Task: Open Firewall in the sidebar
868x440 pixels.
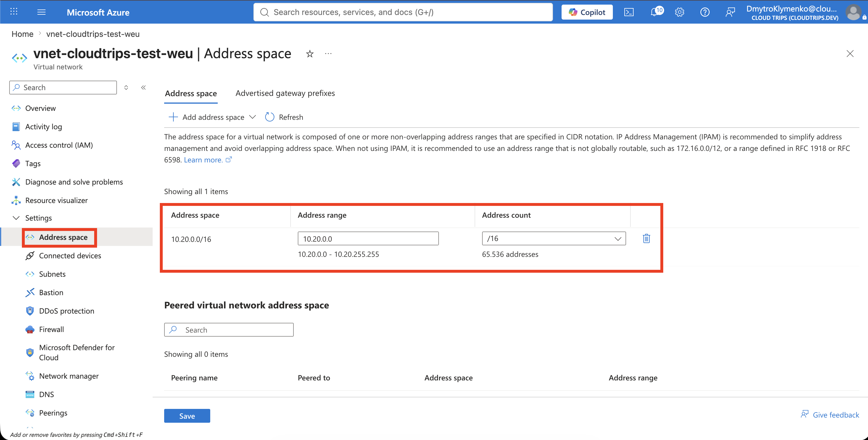Action: pyautogui.click(x=51, y=329)
